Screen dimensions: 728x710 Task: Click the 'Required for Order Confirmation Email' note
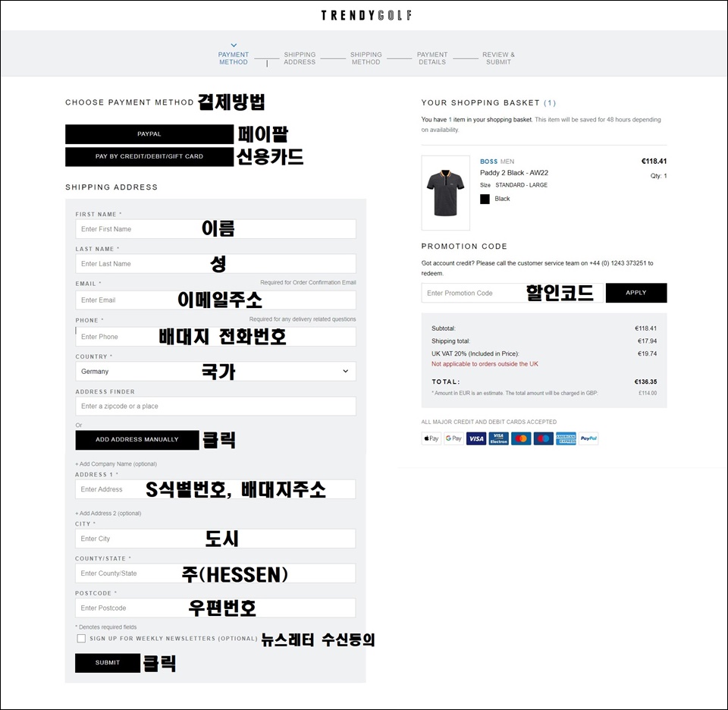point(309,282)
